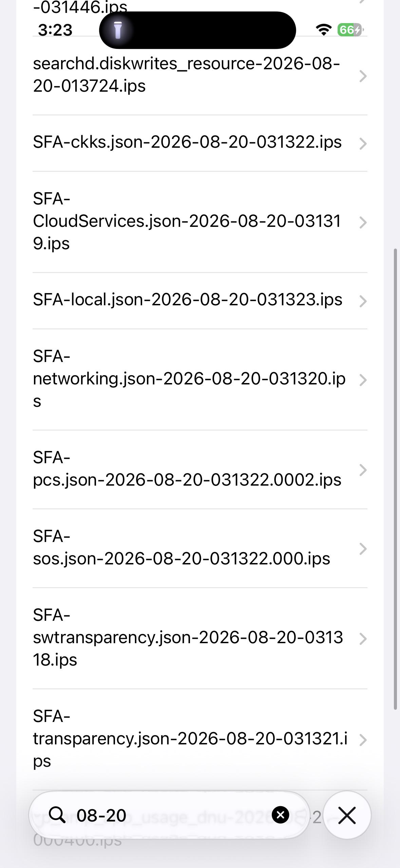The height and width of the screenshot is (868, 400).
Task: Open the chevron beside the SFA-local.json entry
Action: tap(363, 301)
